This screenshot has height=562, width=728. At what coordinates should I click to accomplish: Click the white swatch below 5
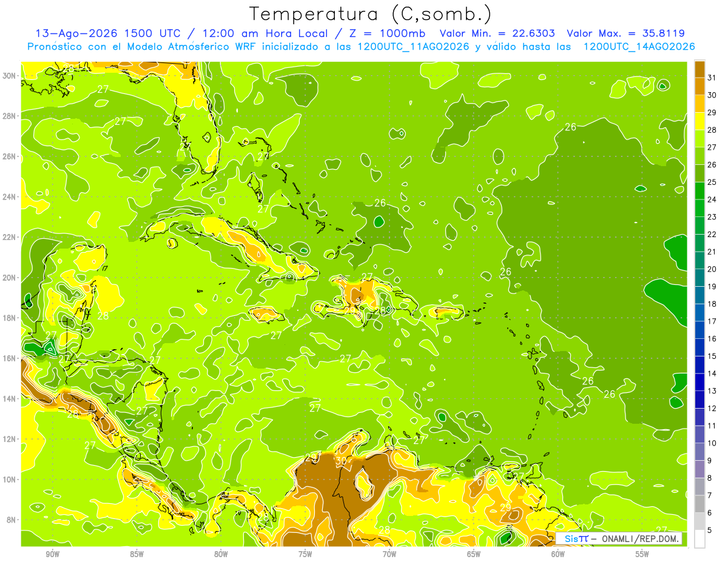pyautogui.click(x=699, y=539)
